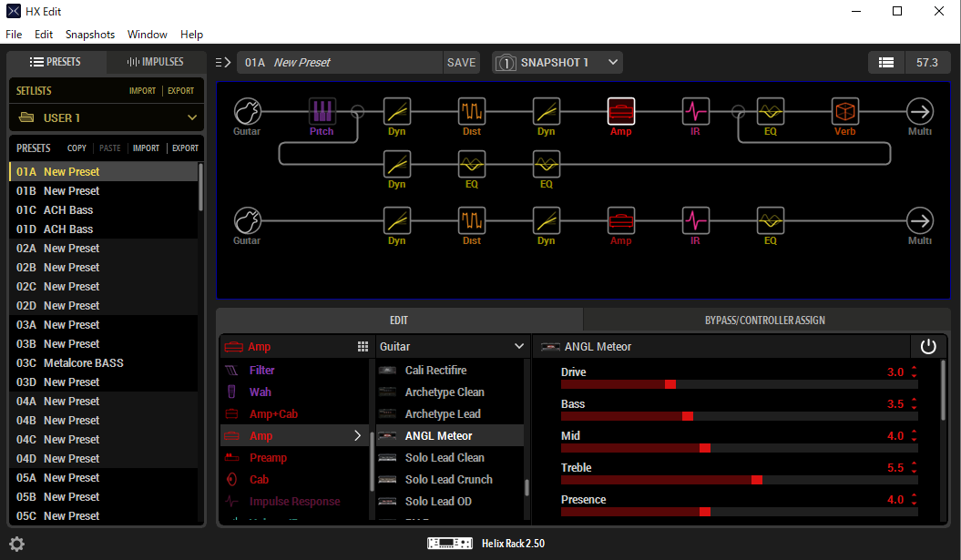Click the Drive slider
Image resolution: width=961 pixels, height=560 pixels.
pyautogui.click(x=739, y=384)
